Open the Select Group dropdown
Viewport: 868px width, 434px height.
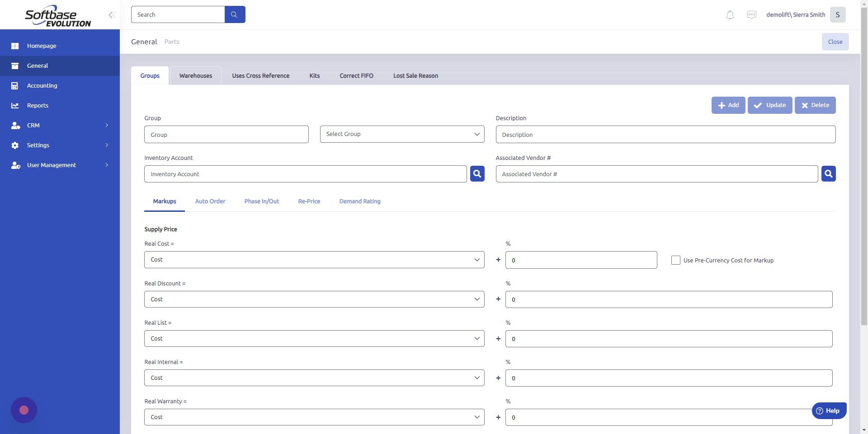click(401, 134)
